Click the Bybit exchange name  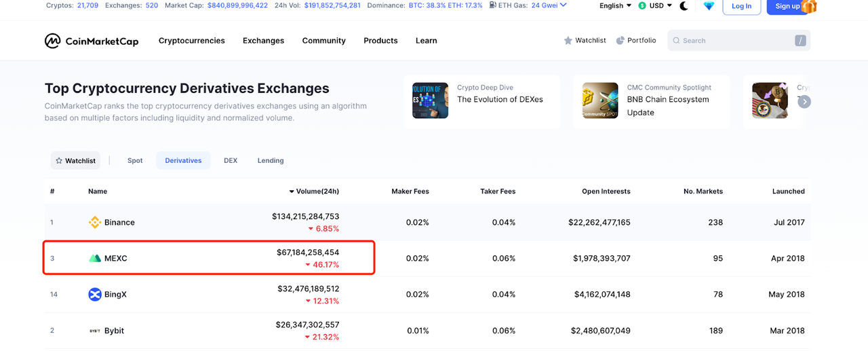coord(115,331)
